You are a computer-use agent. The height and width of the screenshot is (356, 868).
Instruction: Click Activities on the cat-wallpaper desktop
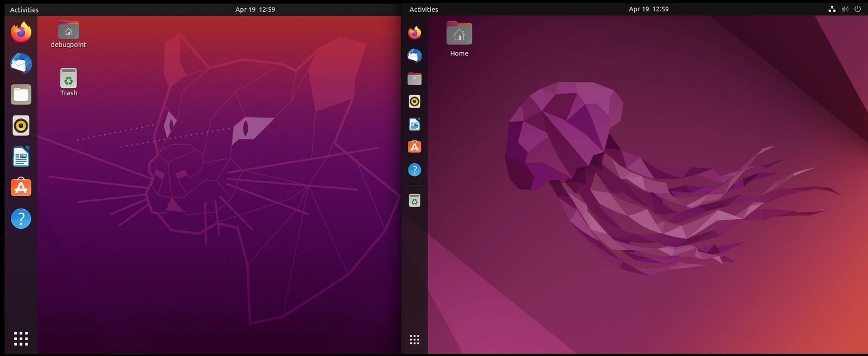point(24,10)
